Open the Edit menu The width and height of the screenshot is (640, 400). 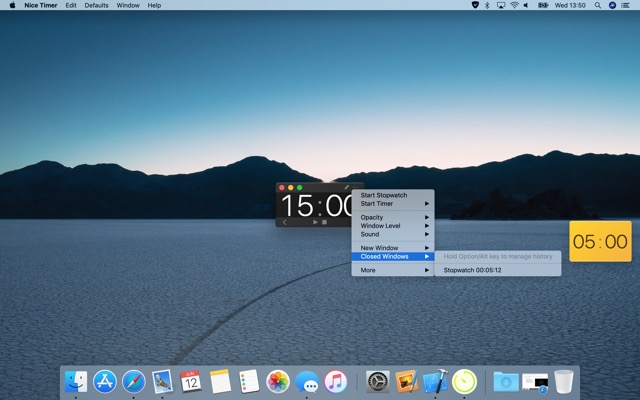[x=71, y=5]
